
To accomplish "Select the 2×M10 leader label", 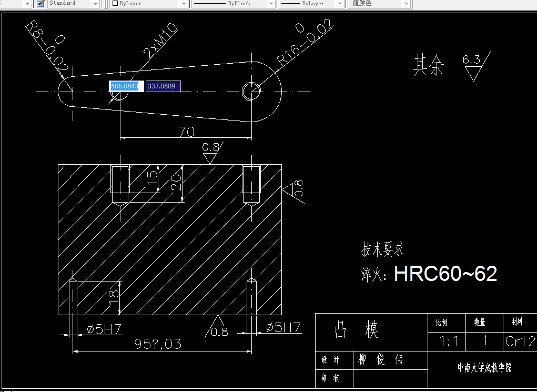I will pos(160,41).
